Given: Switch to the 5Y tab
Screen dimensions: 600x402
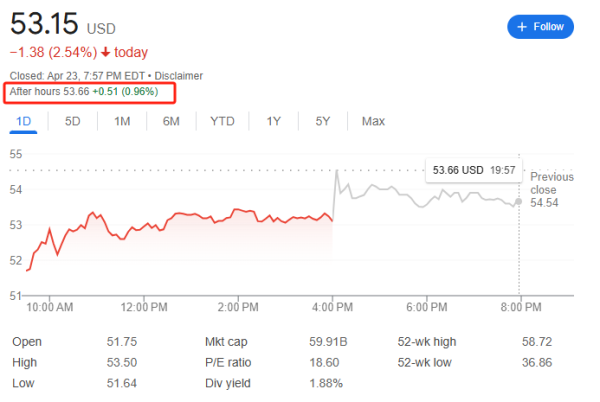Looking at the screenshot, I should click(x=322, y=121).
